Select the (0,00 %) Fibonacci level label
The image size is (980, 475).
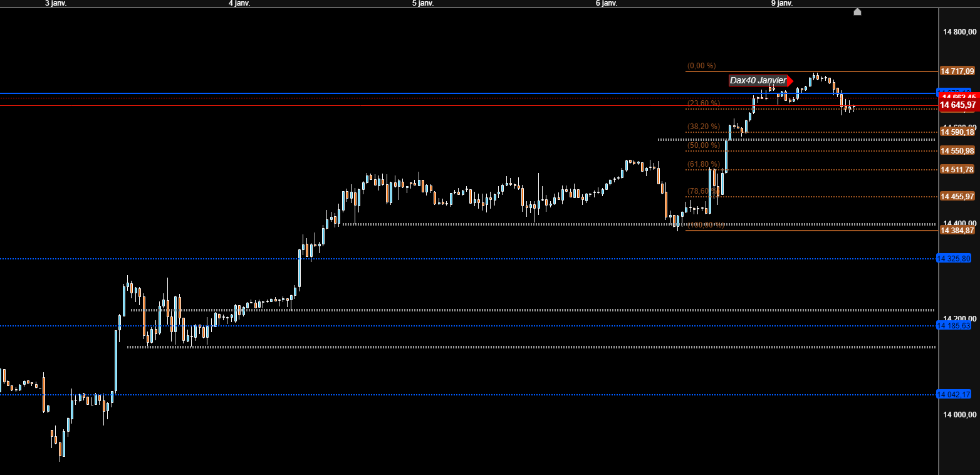click(x=701, y=66)
